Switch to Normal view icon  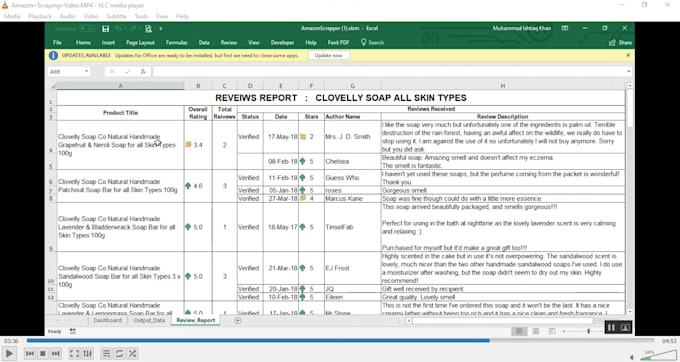pos(519,332)
